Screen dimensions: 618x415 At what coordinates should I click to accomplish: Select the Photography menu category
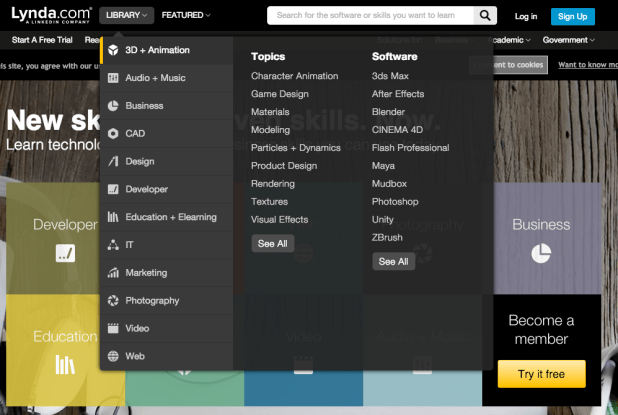click(166, 300)
